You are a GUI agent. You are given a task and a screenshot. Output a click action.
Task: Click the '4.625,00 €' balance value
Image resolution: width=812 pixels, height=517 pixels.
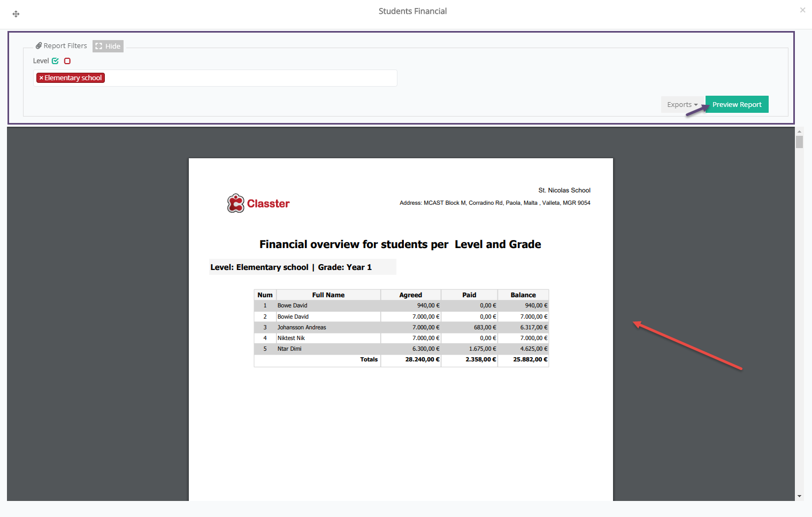[x=534, y=349]
